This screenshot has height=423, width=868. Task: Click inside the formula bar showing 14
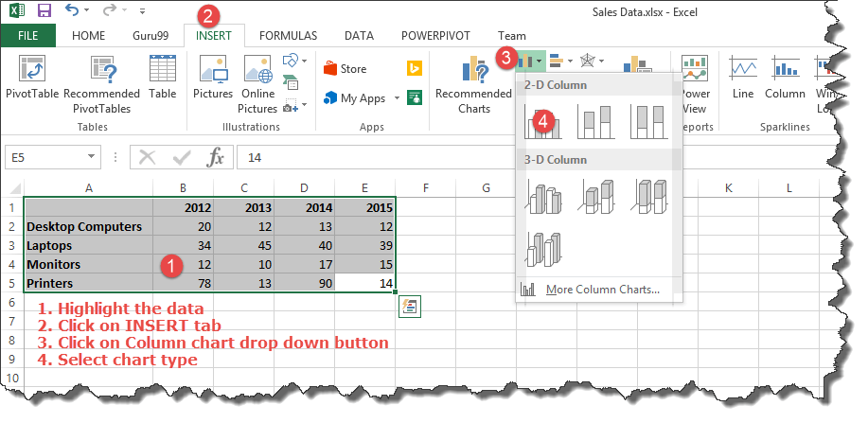(x=473, y=157)
